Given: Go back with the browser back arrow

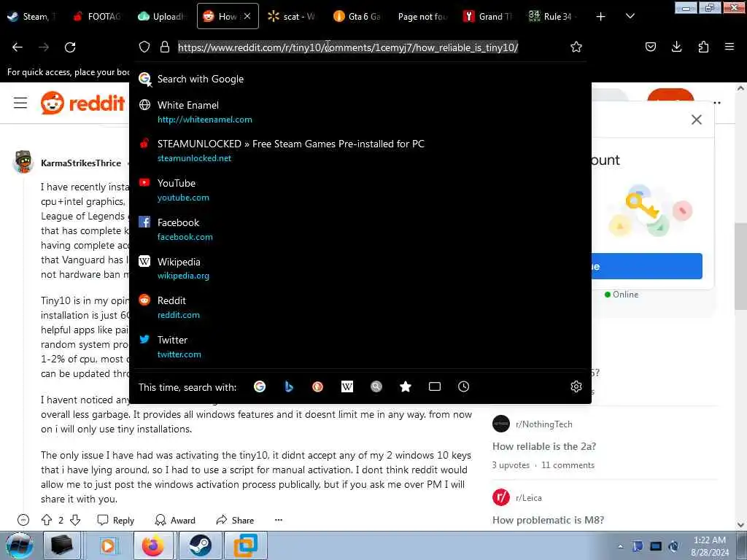Looking at the screenshot, I should click(18, 47).
